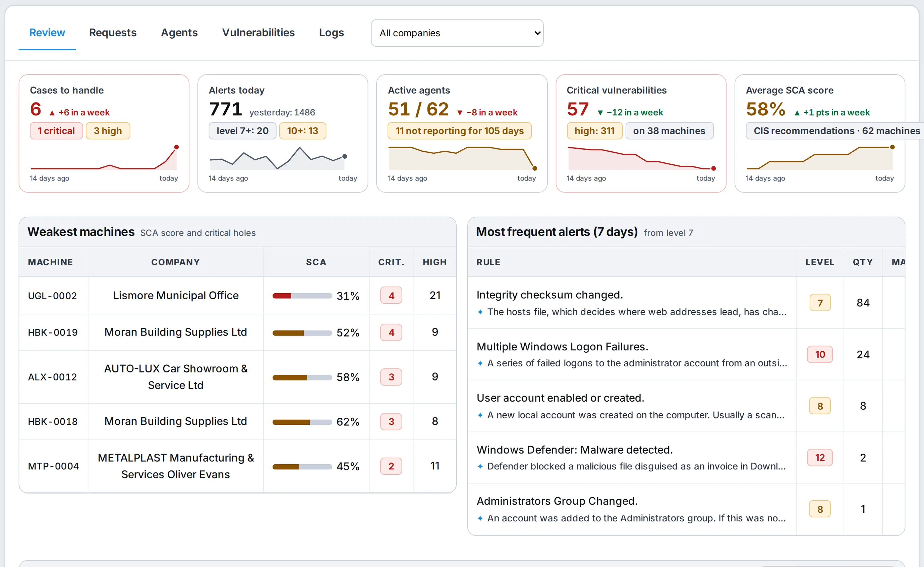Viewport: 924px width, 567px height.
Task: Click the high: 311 badge
Action: point(594,131)
